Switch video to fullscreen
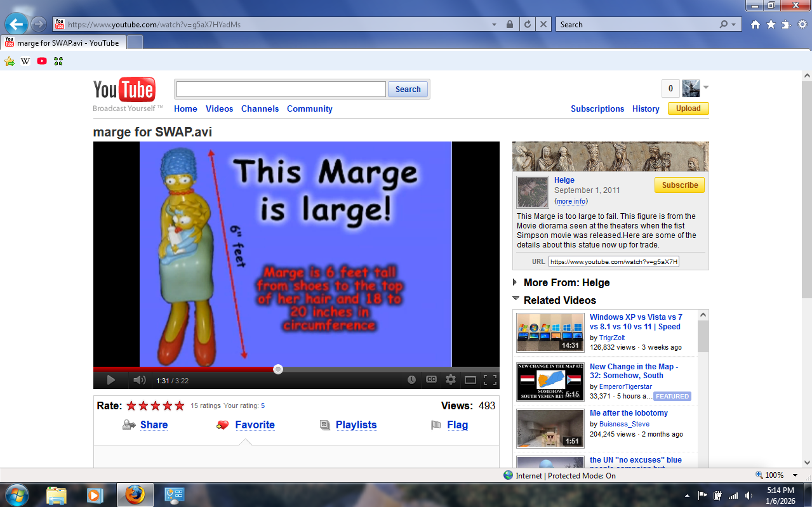Viewport: 812px width, 507px height. click(490, 379)
